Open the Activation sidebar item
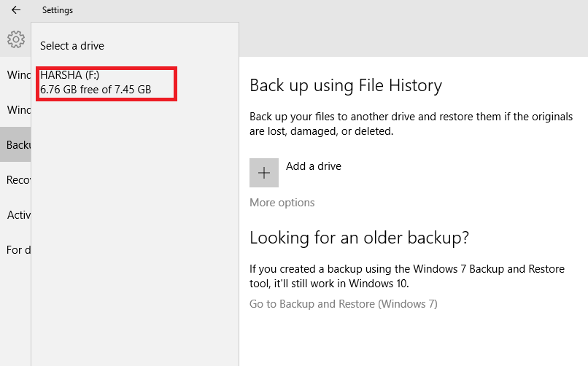This screenshot has height=366, width=588. click(15, 215)
